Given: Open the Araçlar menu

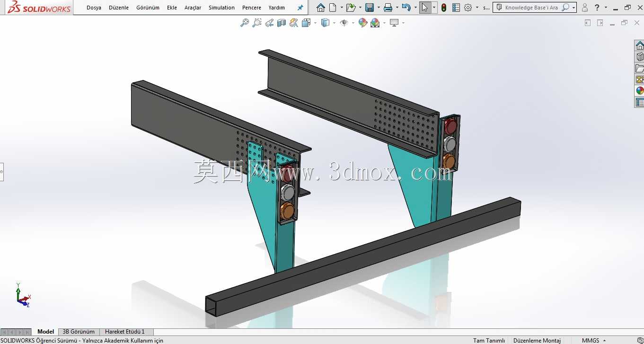Looking at the screenshot, I should 193,8.
